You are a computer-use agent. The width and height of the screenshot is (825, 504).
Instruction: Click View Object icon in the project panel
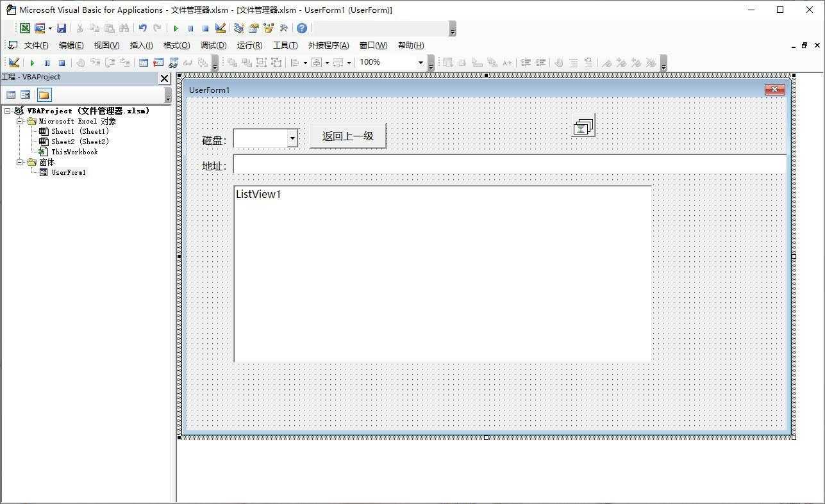click(26, 95)
